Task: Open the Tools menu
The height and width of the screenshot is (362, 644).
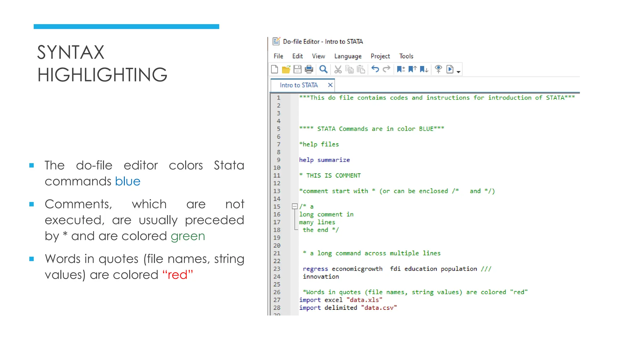Action: pos(406,56)
